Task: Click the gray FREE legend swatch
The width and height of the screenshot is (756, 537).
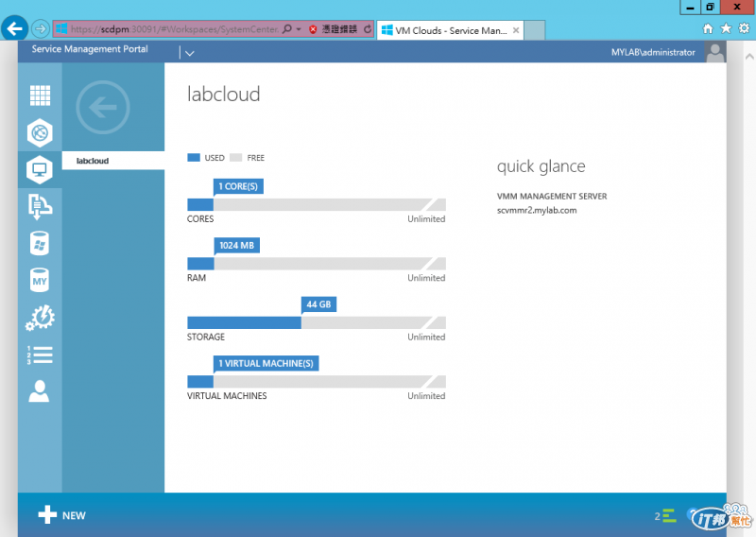Action: coord(235,157)
